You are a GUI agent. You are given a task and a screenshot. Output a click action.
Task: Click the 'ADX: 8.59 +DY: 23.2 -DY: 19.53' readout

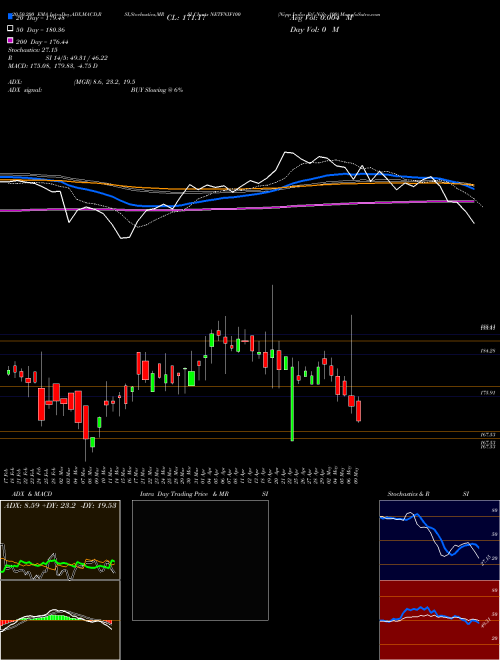pyautogui.click(x=60, y=505)
